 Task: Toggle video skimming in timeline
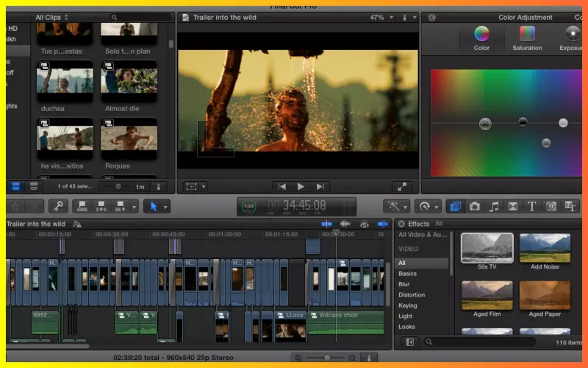(x=326, y=224)
